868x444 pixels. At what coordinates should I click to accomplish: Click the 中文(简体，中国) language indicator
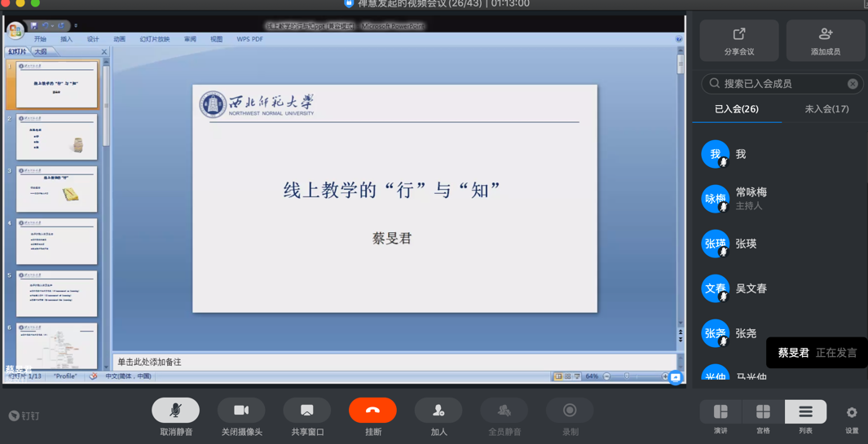tap(129, 376)
